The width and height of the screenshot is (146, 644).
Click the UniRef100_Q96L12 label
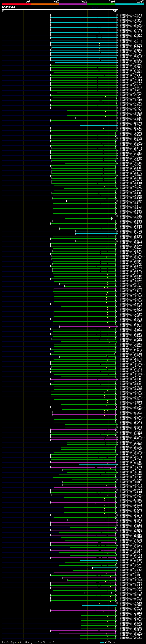tap(131, 638)
